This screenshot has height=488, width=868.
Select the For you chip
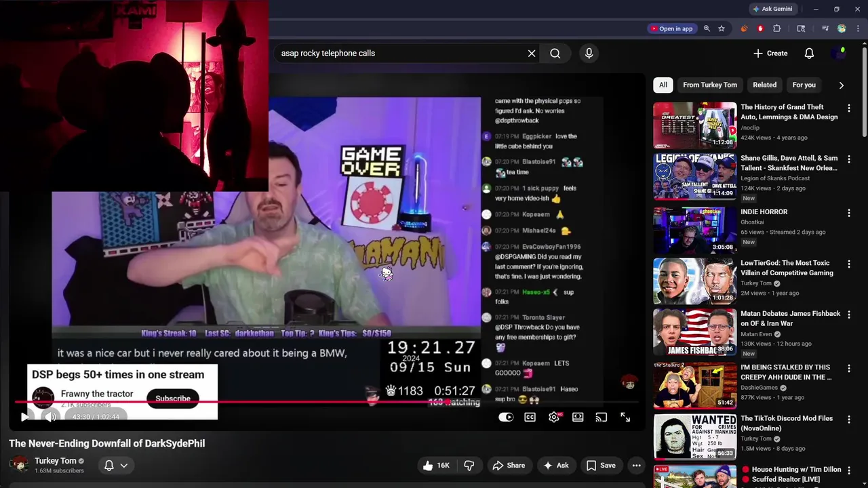[804, 85]
